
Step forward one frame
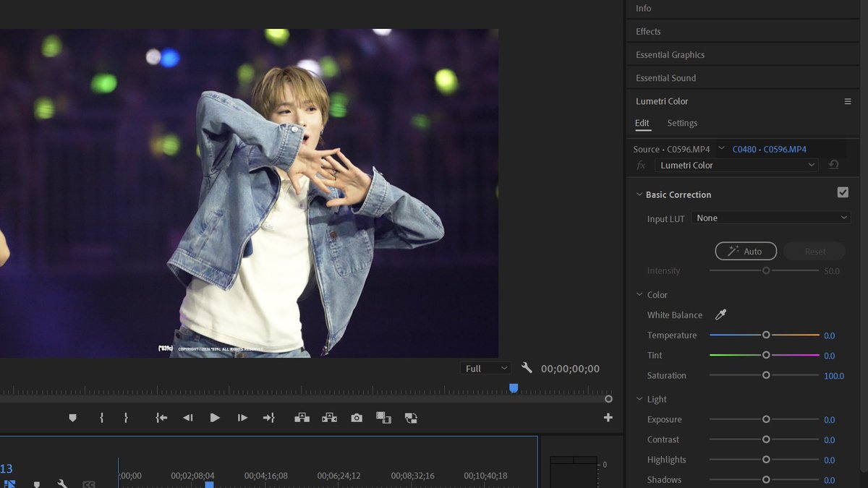pos(242,418)
